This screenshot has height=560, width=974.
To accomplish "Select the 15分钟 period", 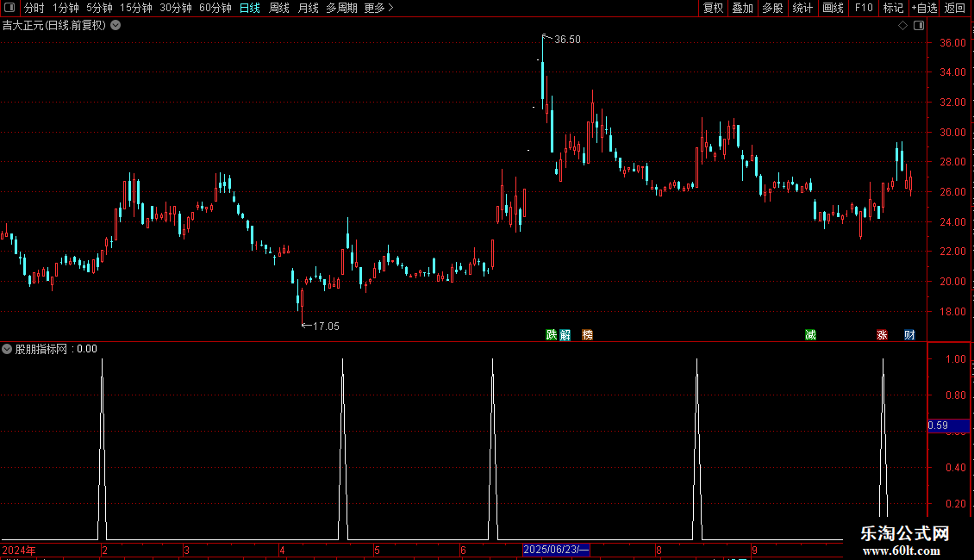I will point(136,8).
